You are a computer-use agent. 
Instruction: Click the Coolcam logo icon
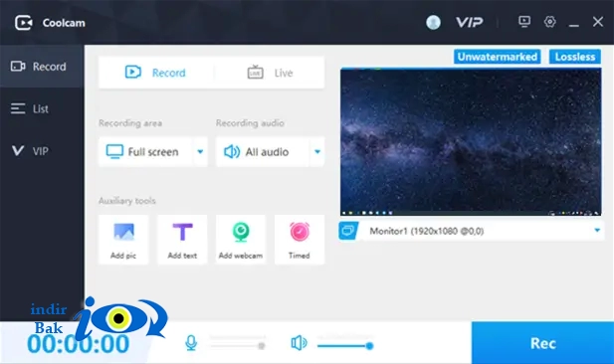click(x=24, y=23)
